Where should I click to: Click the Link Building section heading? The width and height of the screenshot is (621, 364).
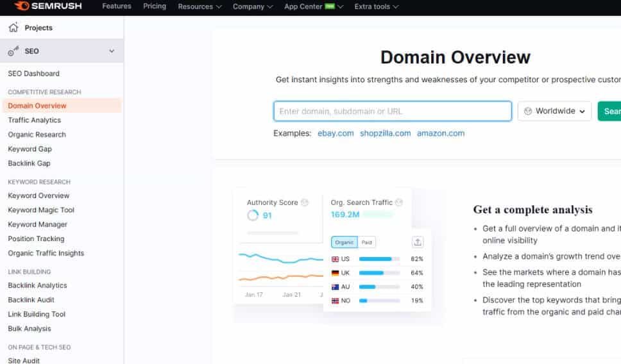point(30,272)
